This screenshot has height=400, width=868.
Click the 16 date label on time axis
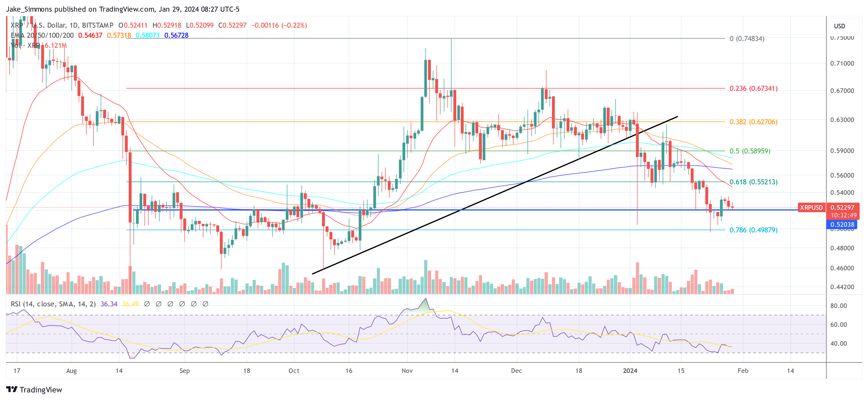[349, 371]
